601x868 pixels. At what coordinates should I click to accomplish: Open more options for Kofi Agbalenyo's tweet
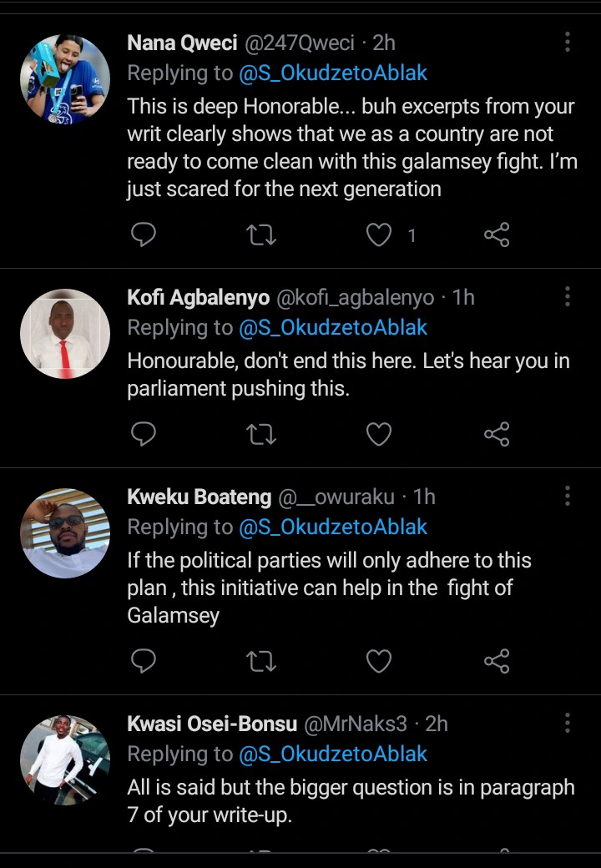(x=568, y=296)
